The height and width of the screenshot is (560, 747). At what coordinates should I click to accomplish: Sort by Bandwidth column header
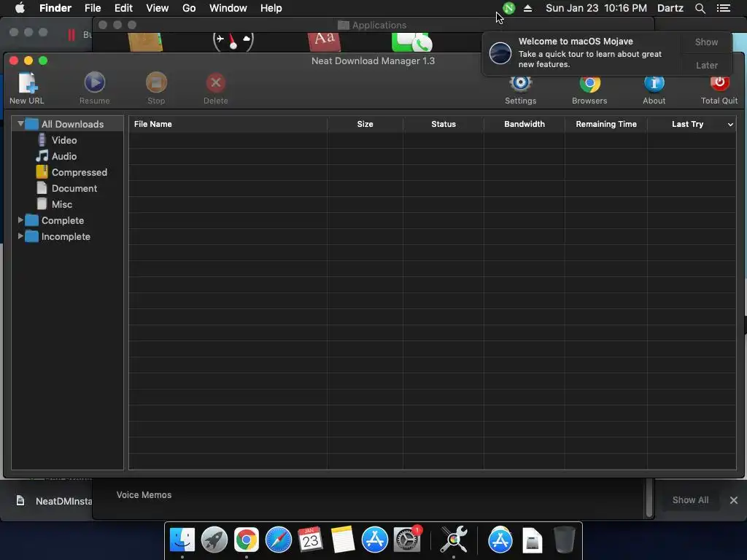click(x=525, y=124)
